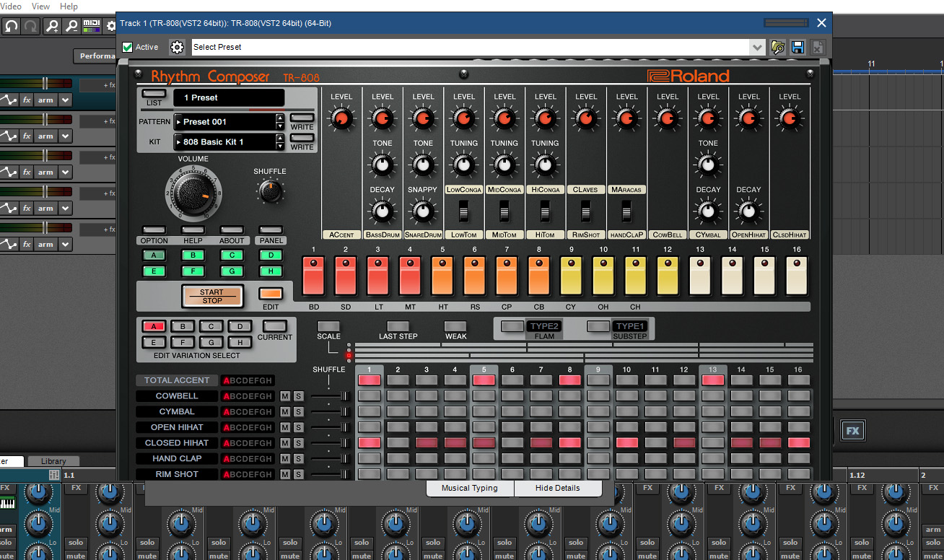Viewport: 944px width, 560px height.
Task: Select instrument pad 11 labeled CH
Action: pyautogui.click(x=636, y=276)
